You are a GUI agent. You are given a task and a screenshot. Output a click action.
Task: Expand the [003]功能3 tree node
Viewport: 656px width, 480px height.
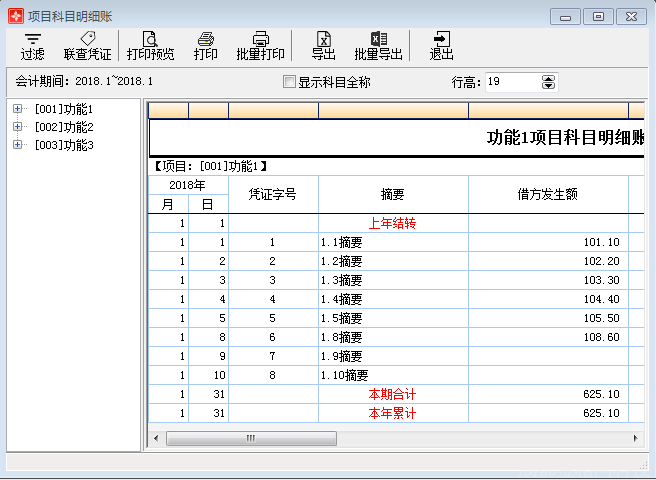click(17, 145)
